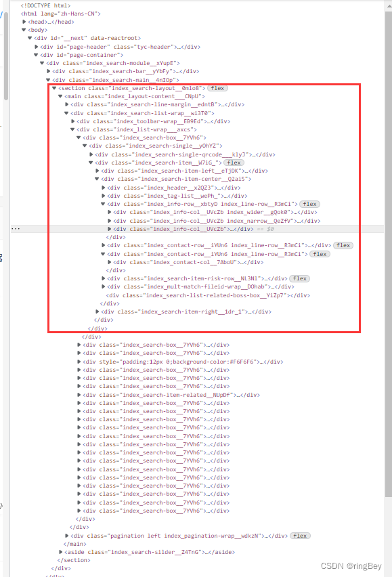Click the scrollbar up arrow at top right

pyautogui.click(x=389, y=7)
